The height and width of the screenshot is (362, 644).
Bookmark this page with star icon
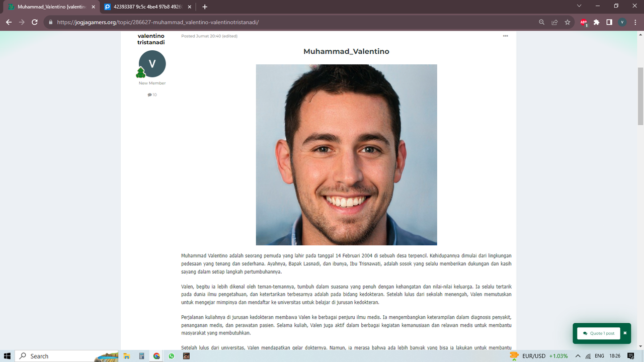point(568,22)
